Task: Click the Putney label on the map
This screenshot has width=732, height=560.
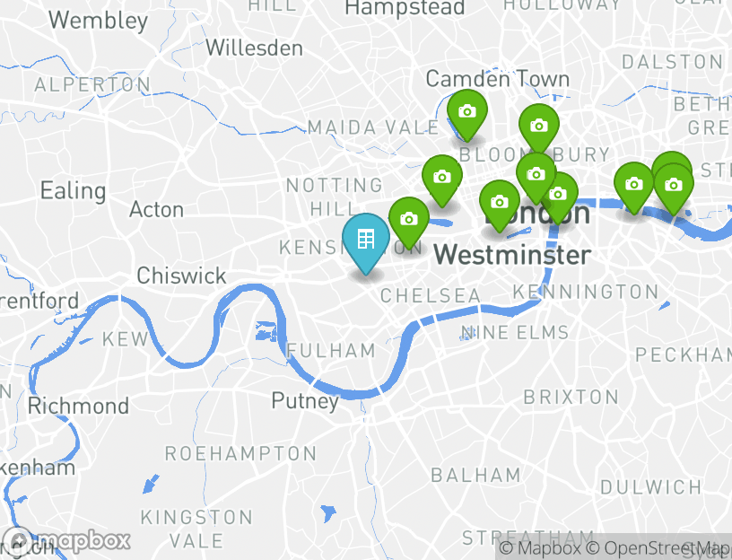Action: [x=305, y=402]
